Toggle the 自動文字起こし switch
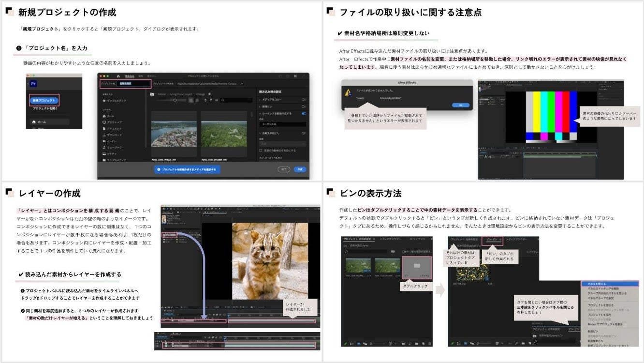The width and height of the screenshot is (644, 363). [304, 133]
